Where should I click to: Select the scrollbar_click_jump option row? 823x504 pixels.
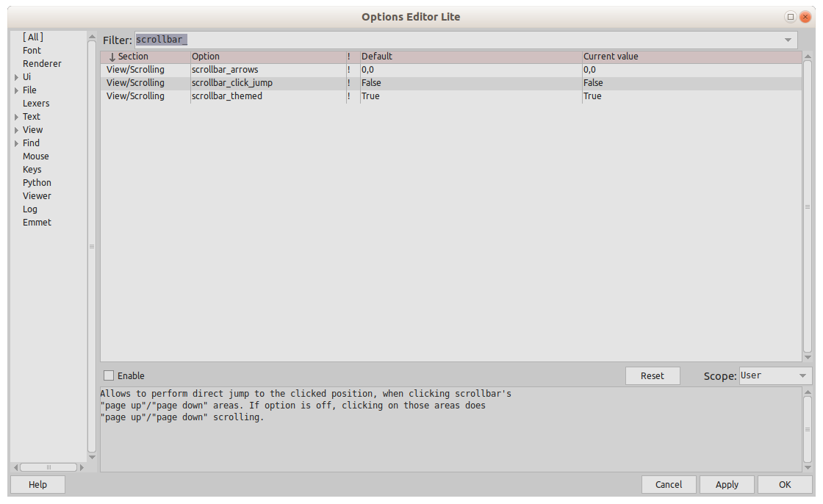click(451, 83)
